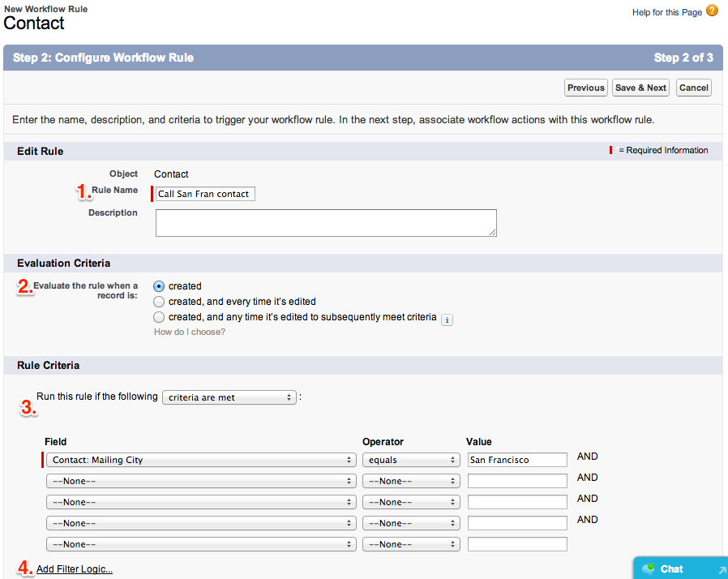Open the 'equals' operator dropdown

click(x=411, y=460)
